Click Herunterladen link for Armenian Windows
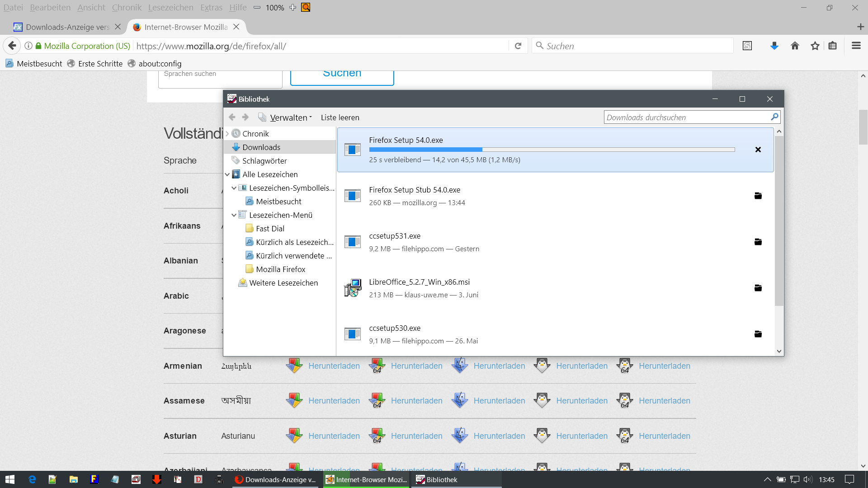Viewport: 868px width, 488px height. click(334, 366)
